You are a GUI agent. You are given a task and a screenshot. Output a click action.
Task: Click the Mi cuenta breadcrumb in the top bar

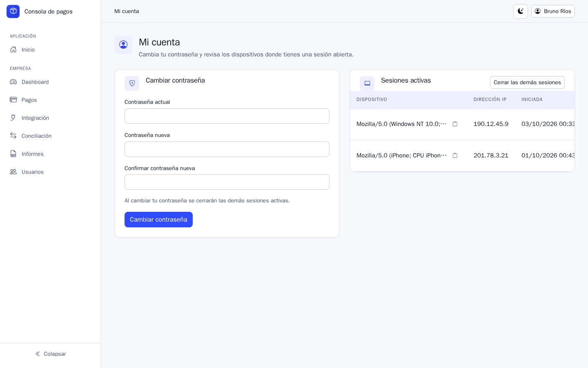[x=127, y=11]
